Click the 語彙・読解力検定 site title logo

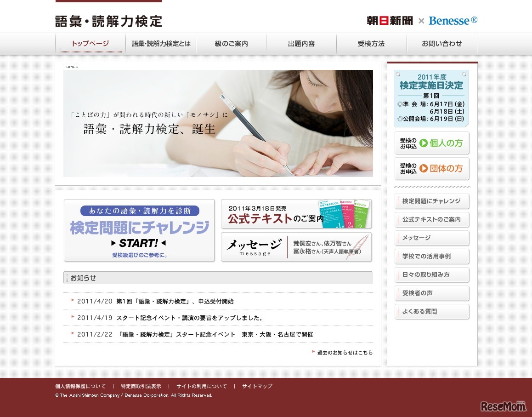pyautogui.click(x=108, y=21)
